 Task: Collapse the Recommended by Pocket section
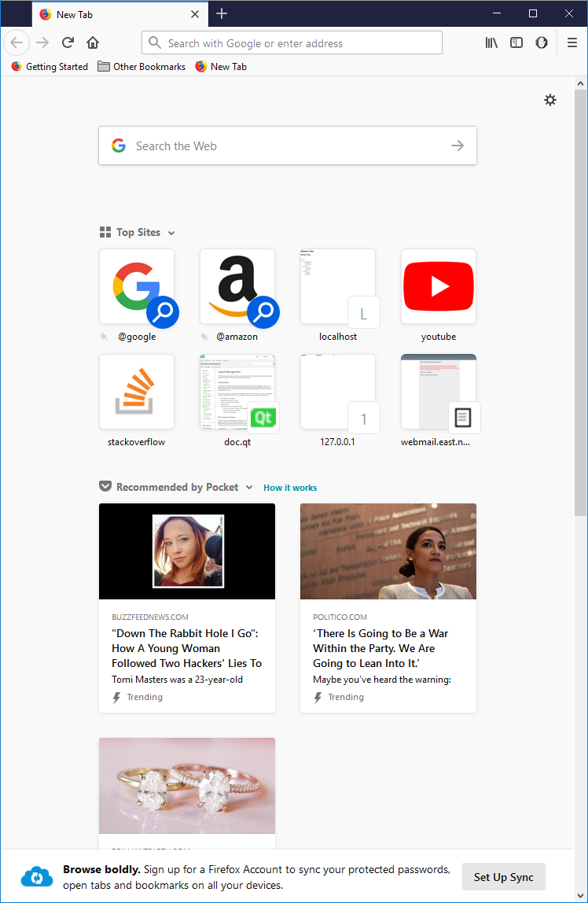coord(249,488)
